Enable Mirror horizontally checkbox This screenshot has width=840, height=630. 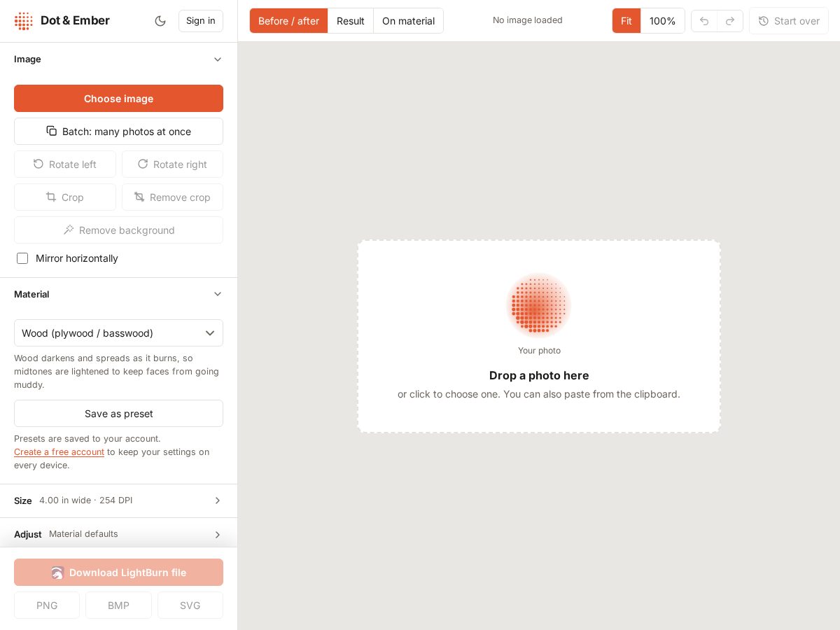point(22,258)
